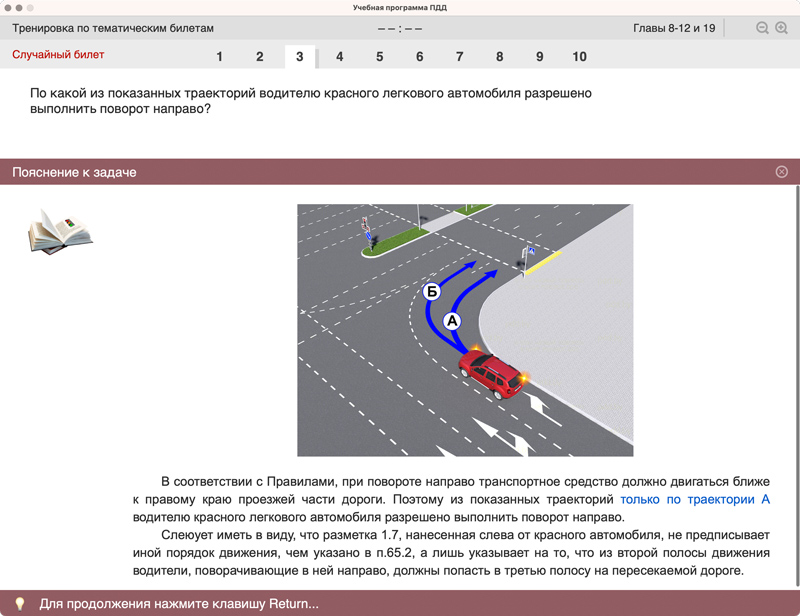Open question 7 tab
This screenshot has width=800, height=616.
pos(460,57)
